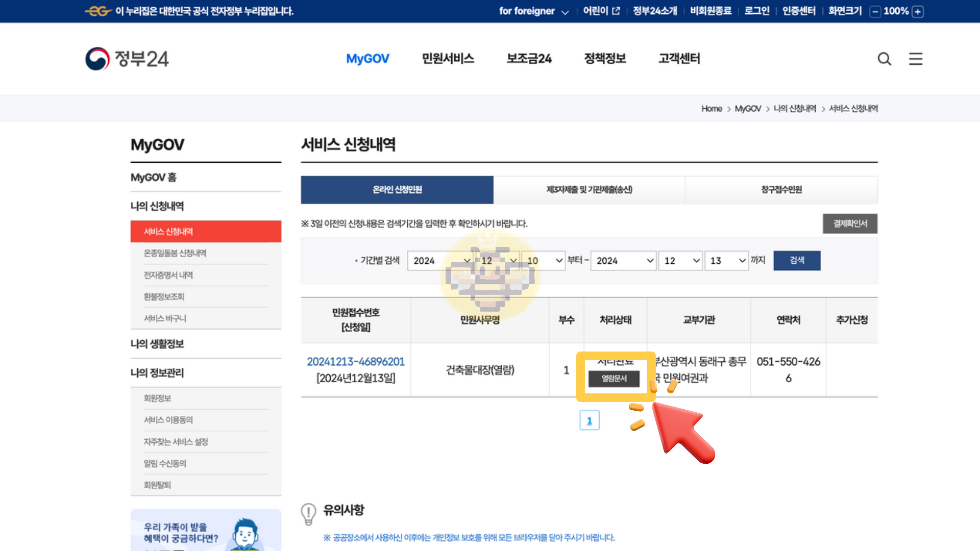Click the 100% zoom level control
This screenshot has height=551, width=980.
tap(897, 11)
